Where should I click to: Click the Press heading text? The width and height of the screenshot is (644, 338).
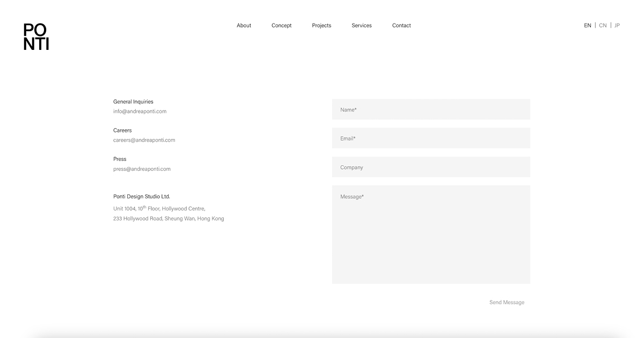(120, 159)
